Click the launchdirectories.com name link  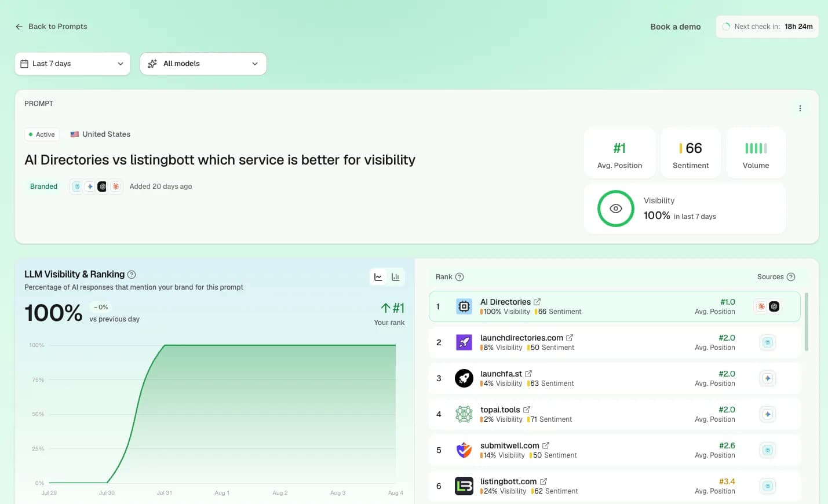pos(521,338)
